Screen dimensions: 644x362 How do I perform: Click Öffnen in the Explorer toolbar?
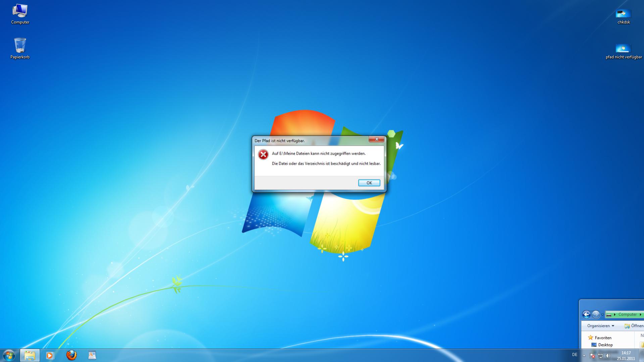634,326
